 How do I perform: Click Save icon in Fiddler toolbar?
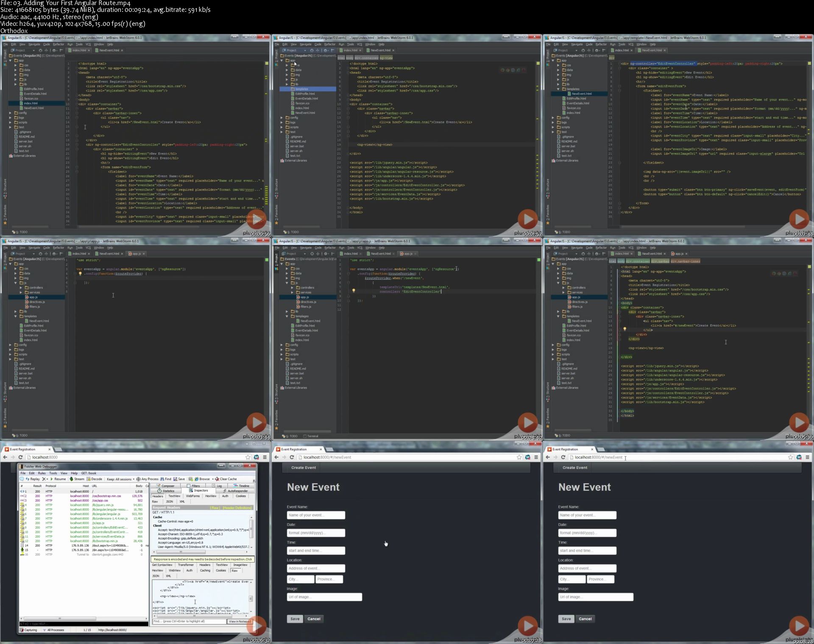click(x=175, y=479)
